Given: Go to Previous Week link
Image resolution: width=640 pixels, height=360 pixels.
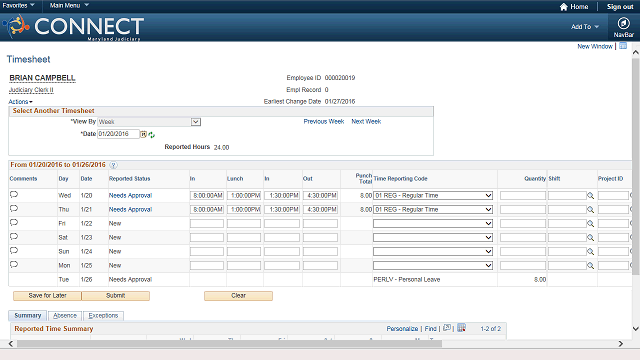Looking at the screenshot, I should (324, 122).
